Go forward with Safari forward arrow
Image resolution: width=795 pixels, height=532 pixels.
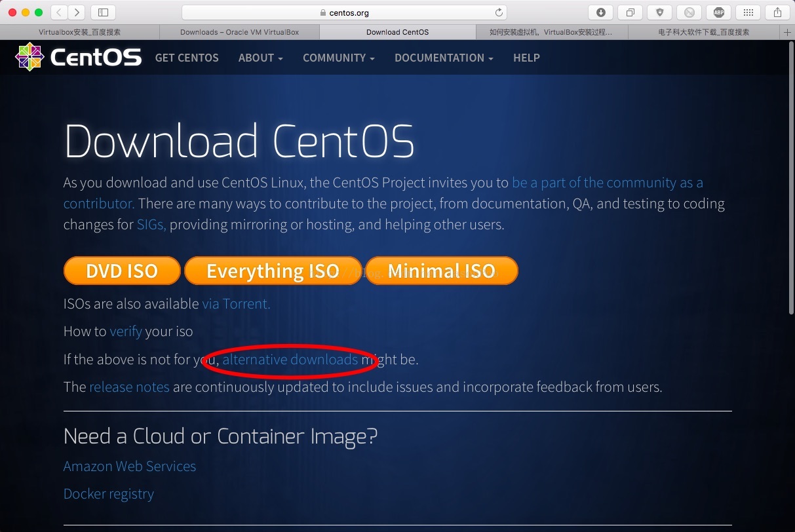pos(77,12)
